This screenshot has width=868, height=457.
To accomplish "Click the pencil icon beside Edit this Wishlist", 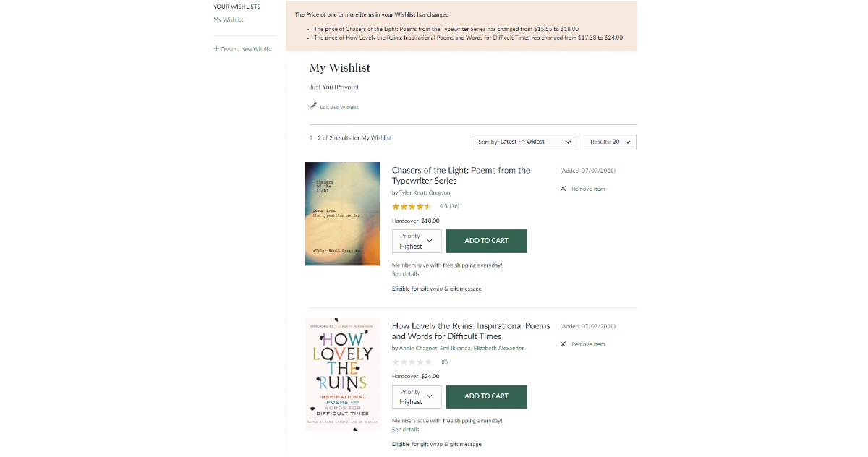I will tap(313, 106).
